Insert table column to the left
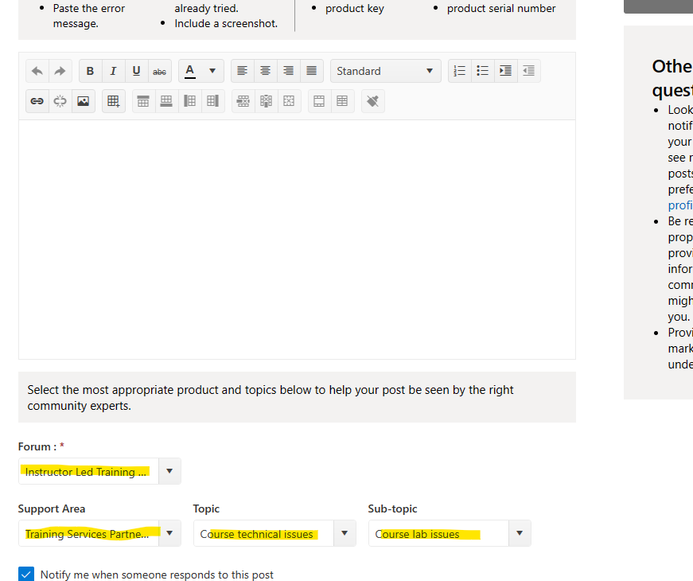This screenshot has width=693, height=581. (x=190, y=101)
